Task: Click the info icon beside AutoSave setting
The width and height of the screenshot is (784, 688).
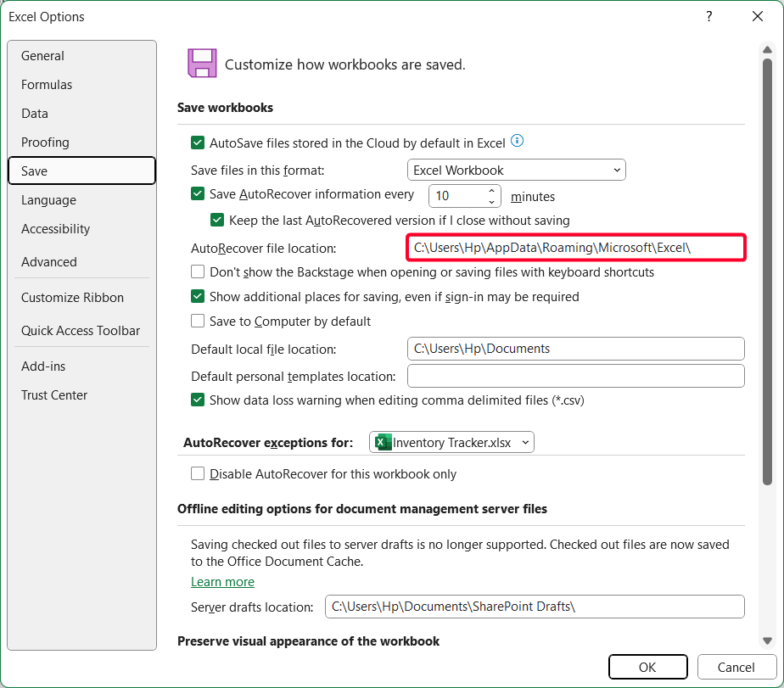Action: pyautogui.click(x=517, y=141)
